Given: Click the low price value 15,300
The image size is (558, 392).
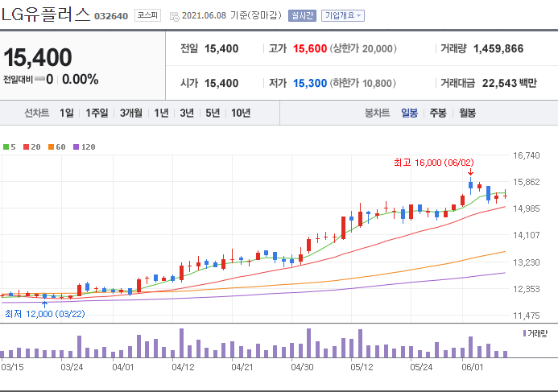Looking at the screenshot, I should click(x=310, y=83).
